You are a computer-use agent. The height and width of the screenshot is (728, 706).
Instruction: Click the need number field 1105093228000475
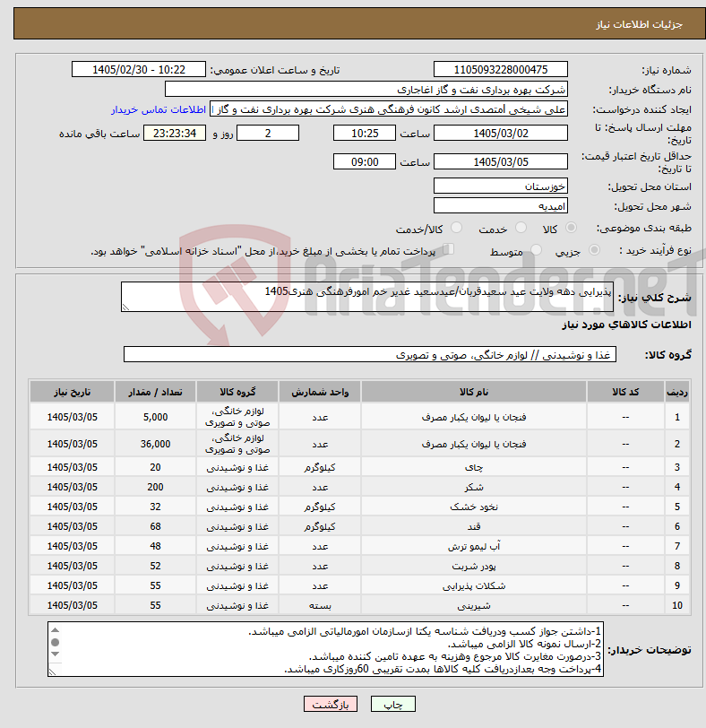[501, 70]
